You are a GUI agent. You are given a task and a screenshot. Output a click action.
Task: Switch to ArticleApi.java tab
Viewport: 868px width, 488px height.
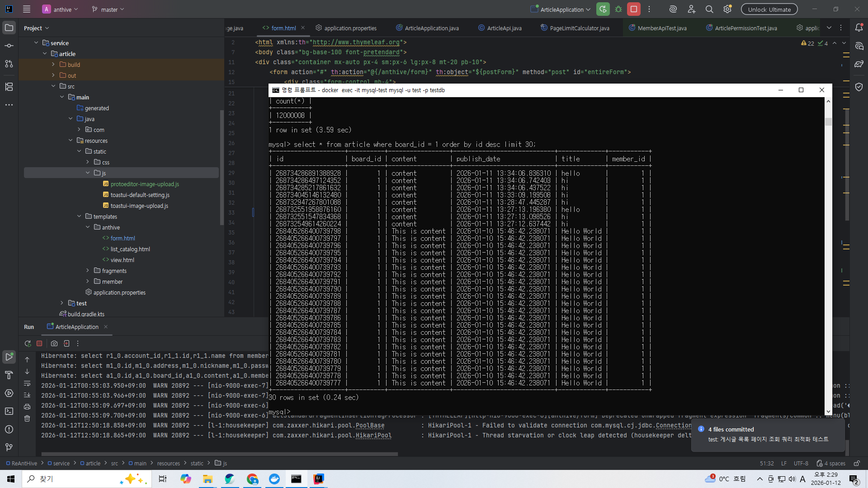[504, 28]
